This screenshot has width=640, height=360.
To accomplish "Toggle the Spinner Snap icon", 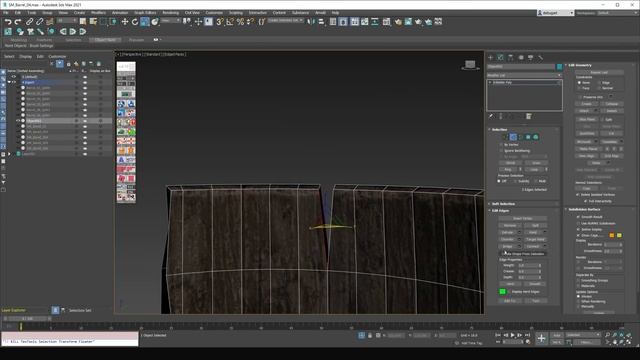I will click(x=250, y=22).
